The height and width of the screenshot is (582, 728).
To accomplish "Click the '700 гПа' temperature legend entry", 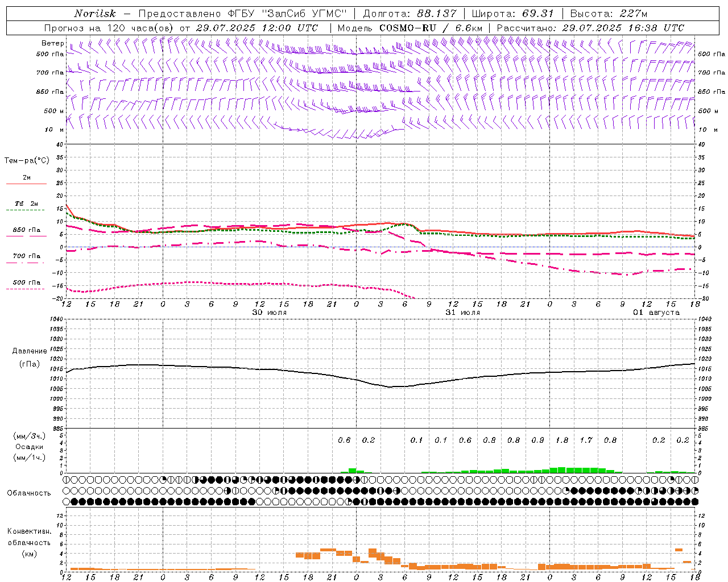I will (x=27, y=256).
